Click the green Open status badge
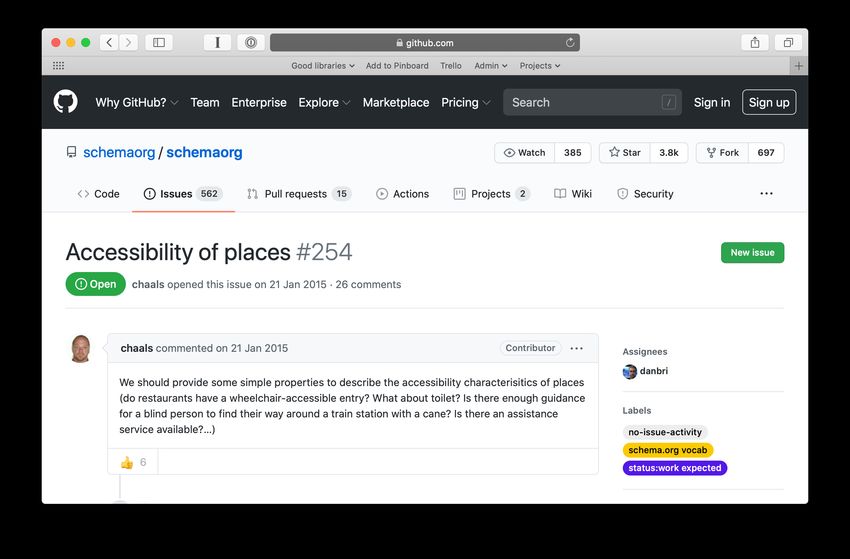This screenshot has width=850, height=559. [x=95, y=284]
